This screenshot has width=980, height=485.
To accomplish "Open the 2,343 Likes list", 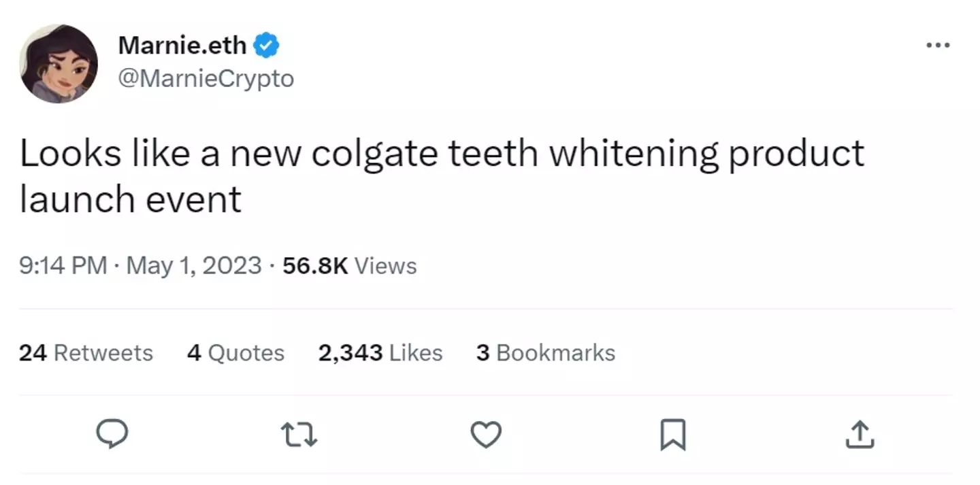I will pos(380,353).
